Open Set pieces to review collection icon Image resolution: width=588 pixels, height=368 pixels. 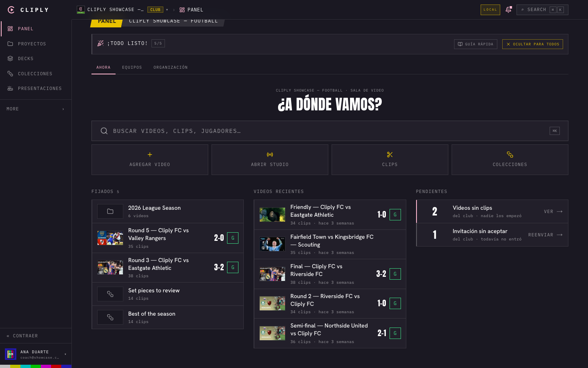pyautogui.click(x=110, y=294)
